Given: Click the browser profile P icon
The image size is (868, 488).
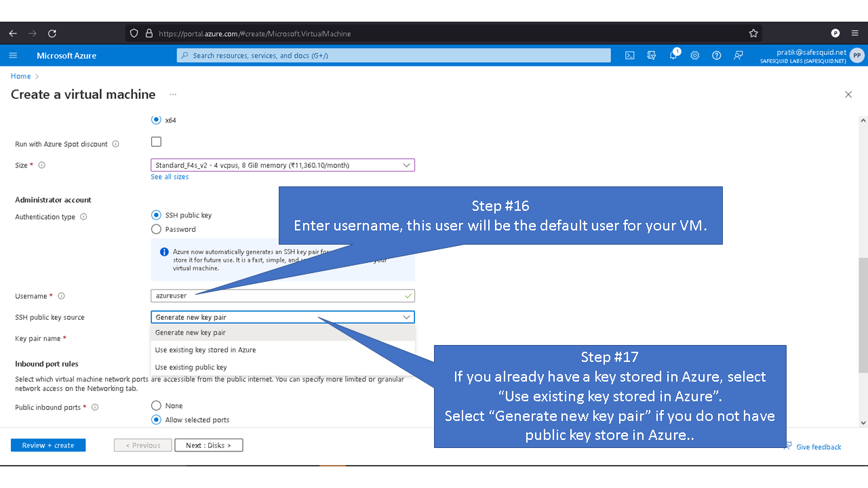Looking at the screenshot, I should point(835,33).
